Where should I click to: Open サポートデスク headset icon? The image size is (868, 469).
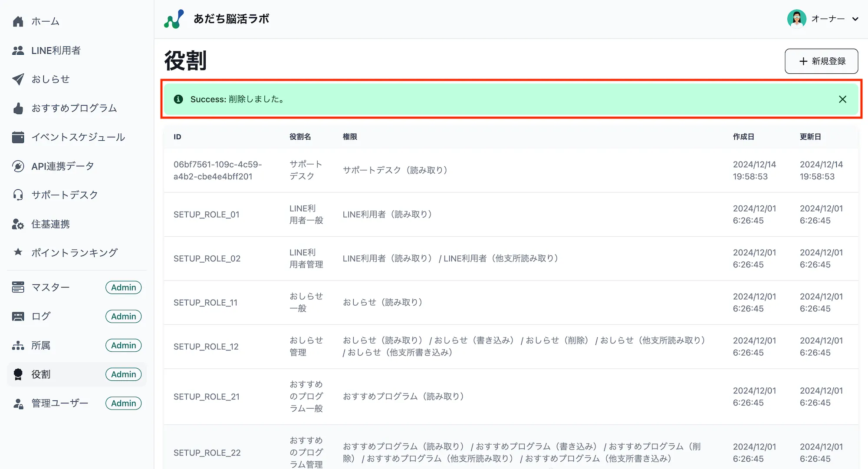(18, 195)
